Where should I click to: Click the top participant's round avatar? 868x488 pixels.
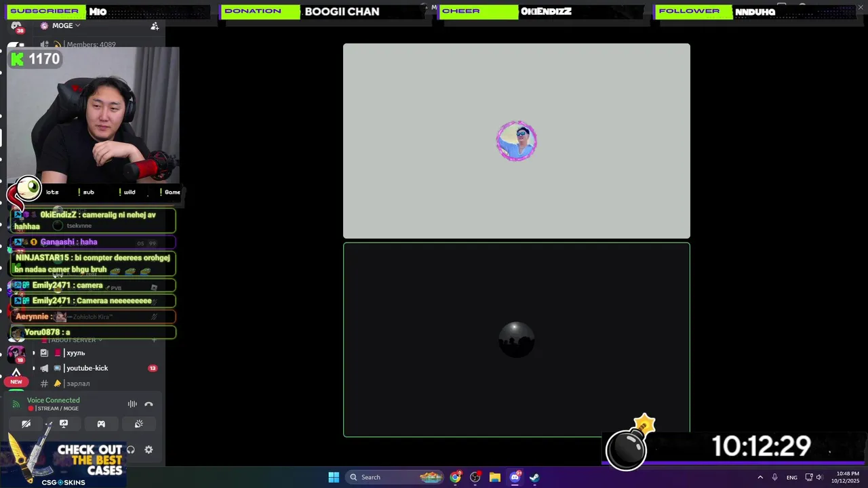[x=517, y=141]
